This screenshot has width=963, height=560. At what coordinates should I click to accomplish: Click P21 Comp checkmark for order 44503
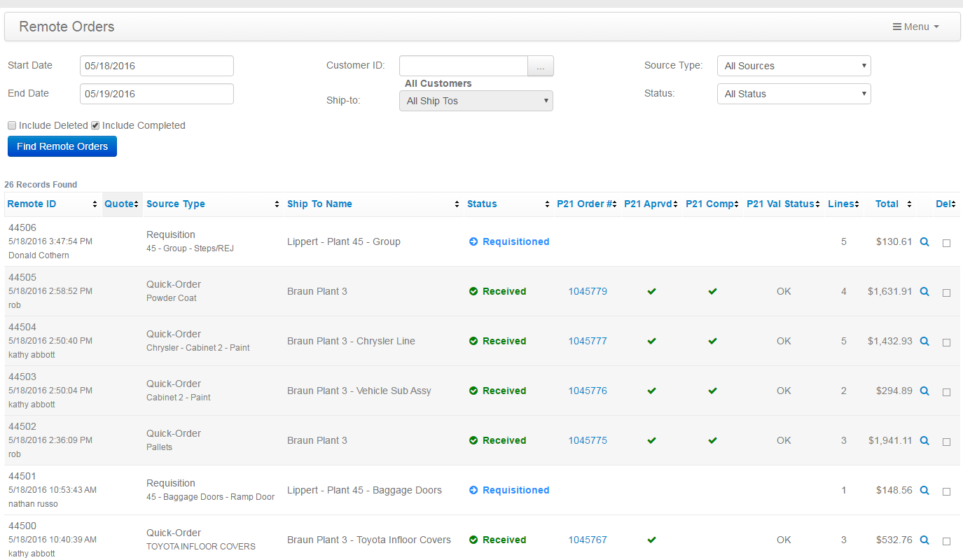coord(712,391)
